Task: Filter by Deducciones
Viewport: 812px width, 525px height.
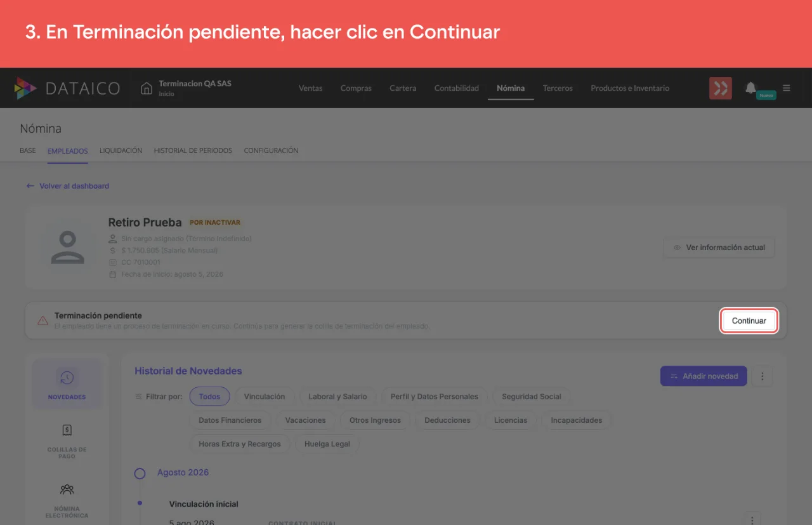Action: [447, 420]
